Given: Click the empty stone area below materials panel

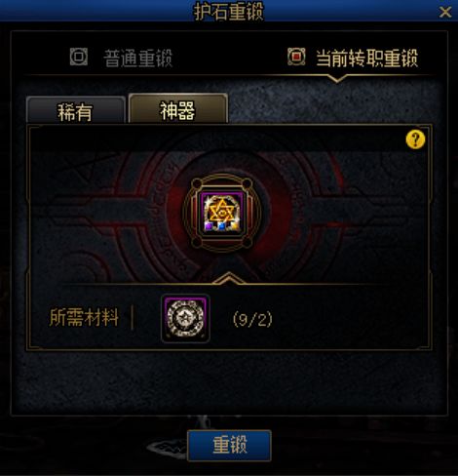Looking at the screenshot, I should 229,382.
